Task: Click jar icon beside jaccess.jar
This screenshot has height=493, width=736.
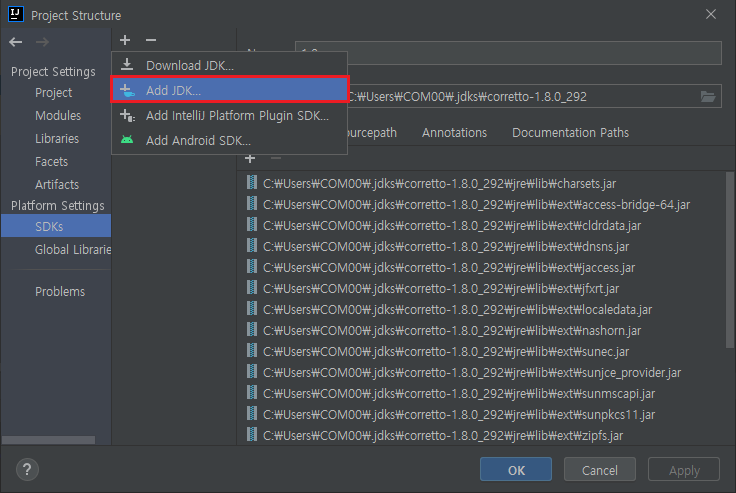Action: pos(252,267)
